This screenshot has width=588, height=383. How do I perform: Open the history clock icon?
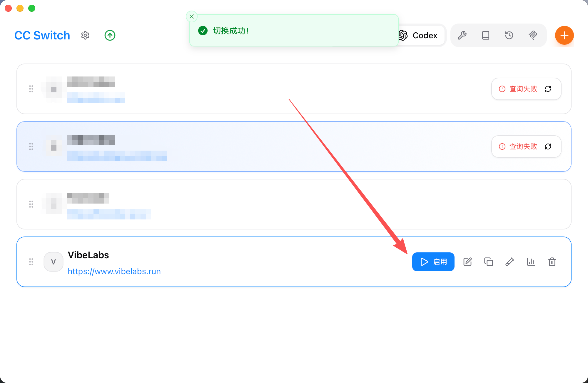point(509,35)
